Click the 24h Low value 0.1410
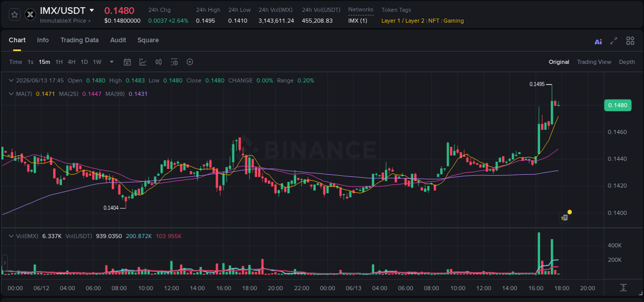644x302 pixels. point(238,21)
